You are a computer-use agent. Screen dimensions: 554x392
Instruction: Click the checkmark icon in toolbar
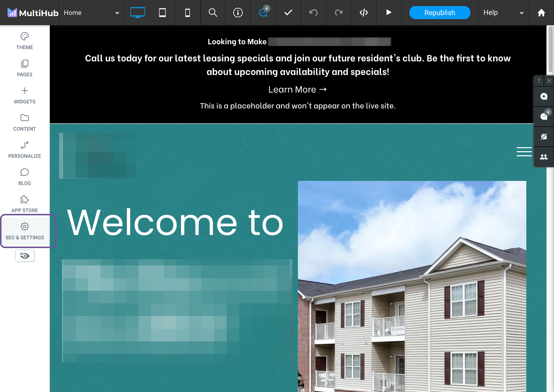(288, 13)
